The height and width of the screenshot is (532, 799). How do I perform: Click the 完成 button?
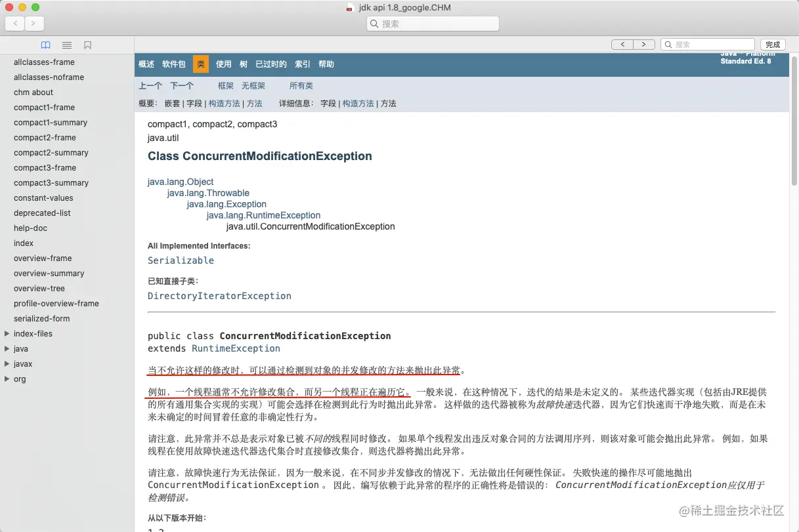click(x=773, y=45)
